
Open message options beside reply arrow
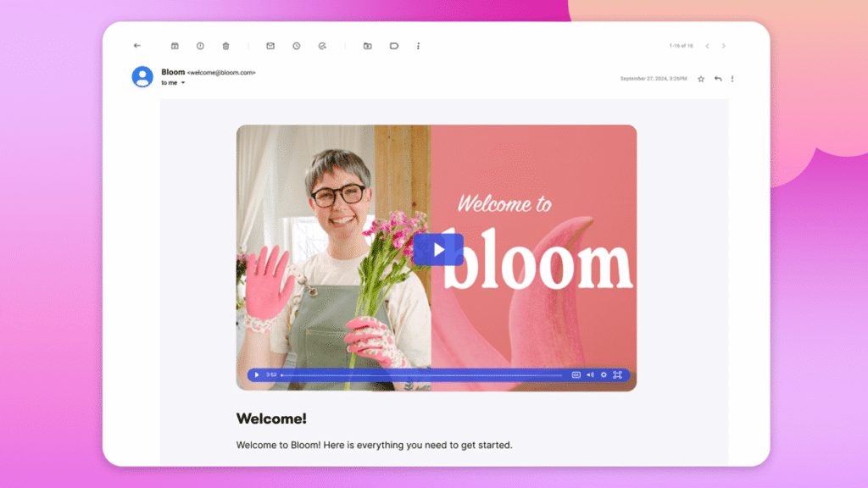click(732, 79)
